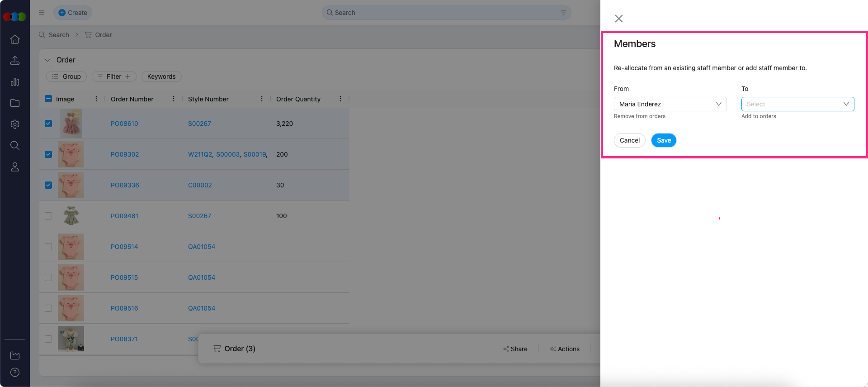Click the user profile sidebar icon
The width and height of the screenshot is (868, 387).
tap(15, 167)
